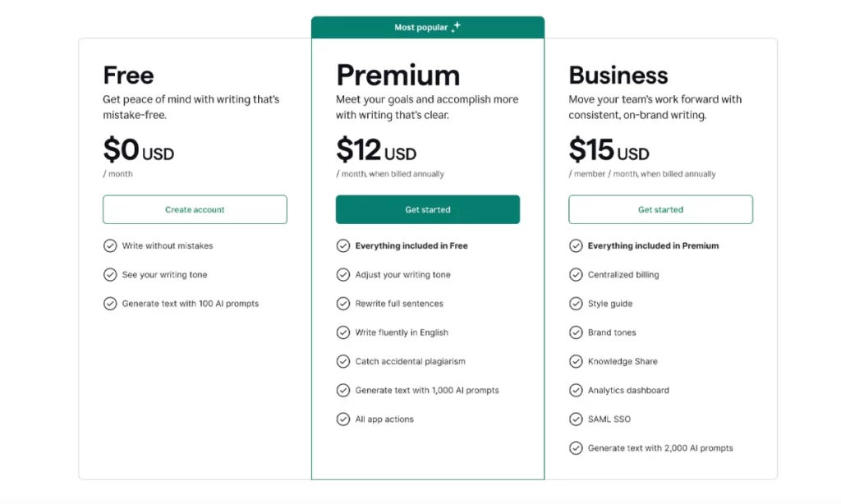
Task: Click checkmark icon beside Write without mistakes
Action: click(x=110, y=245)
